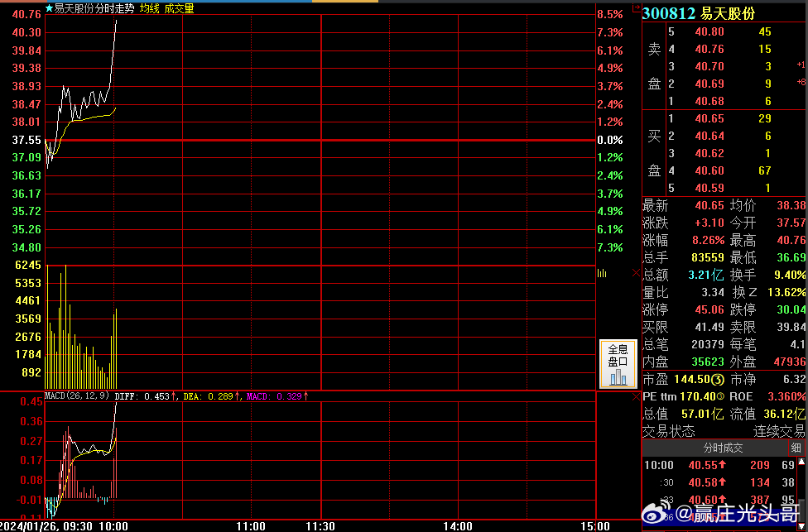Screen dimensions: 808x532
Task: Select buy level 3 price 40.62
Action: (x=709, y=153)
